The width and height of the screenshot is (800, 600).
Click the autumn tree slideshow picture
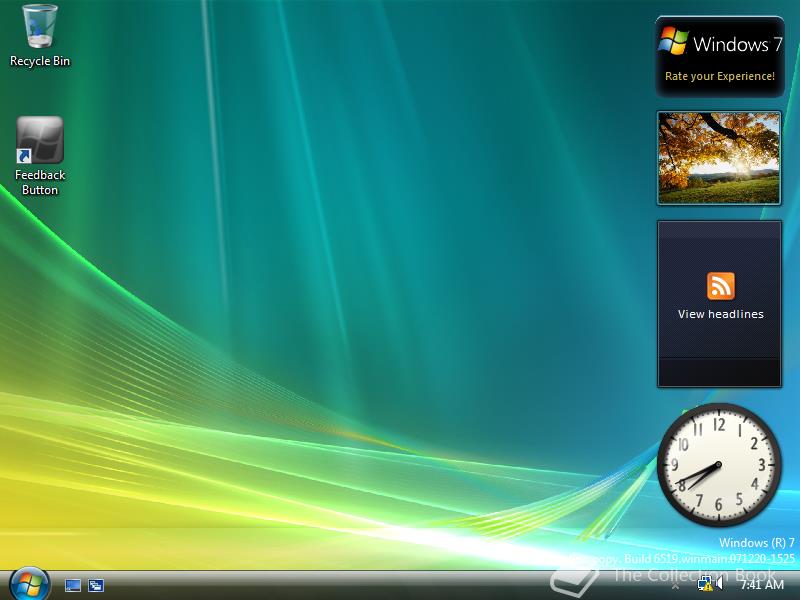(719, 158)
